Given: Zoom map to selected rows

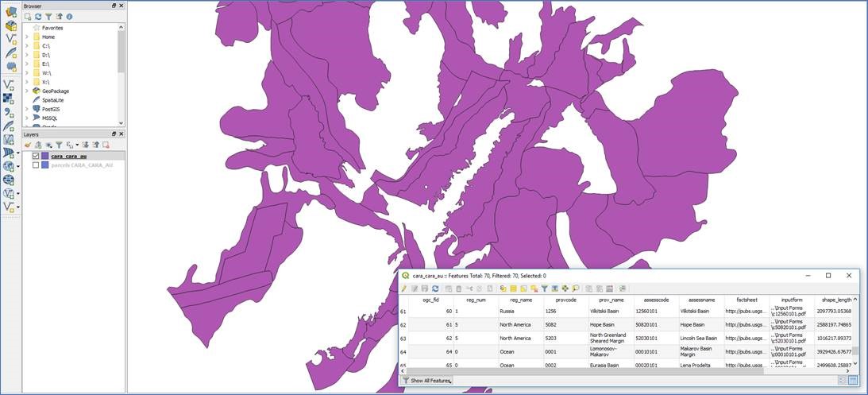Looking at the screenshot, I should pos(576,288).
